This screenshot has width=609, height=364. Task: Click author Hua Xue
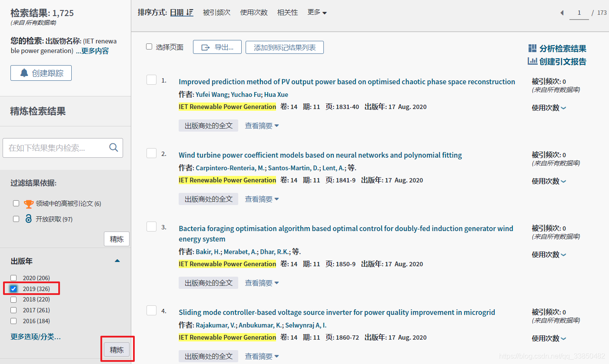pos(276,95)
